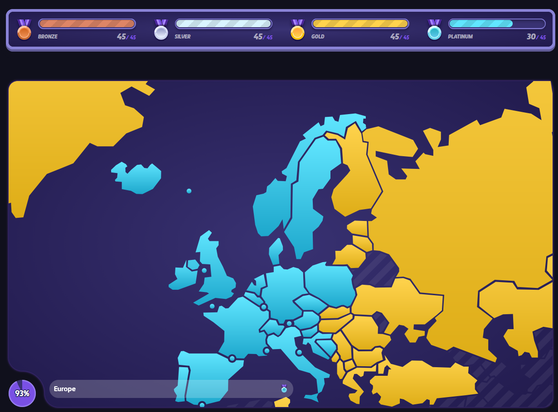Click the Europe text field
558x412 pixels.
click(x=171, y=389)
